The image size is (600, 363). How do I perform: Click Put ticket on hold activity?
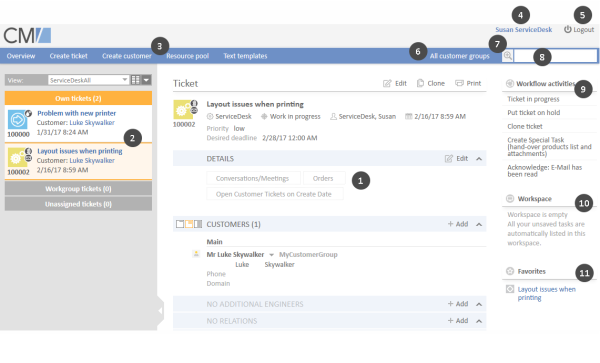point(533,112)
